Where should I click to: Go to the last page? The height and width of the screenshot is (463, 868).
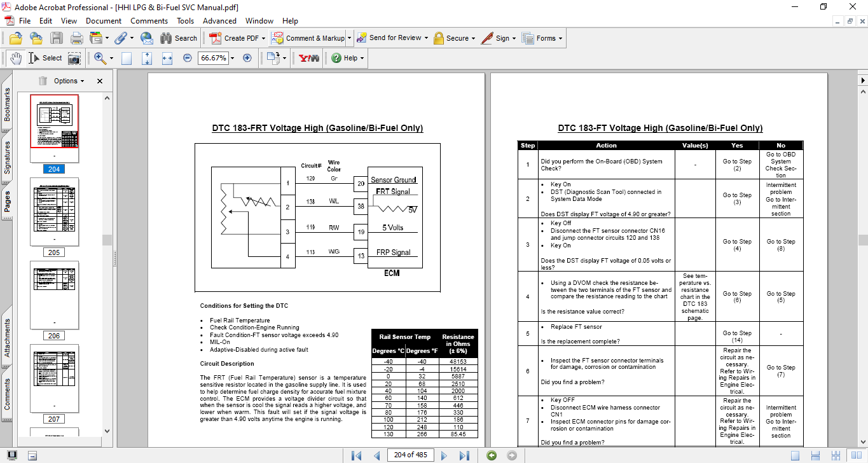464,455
